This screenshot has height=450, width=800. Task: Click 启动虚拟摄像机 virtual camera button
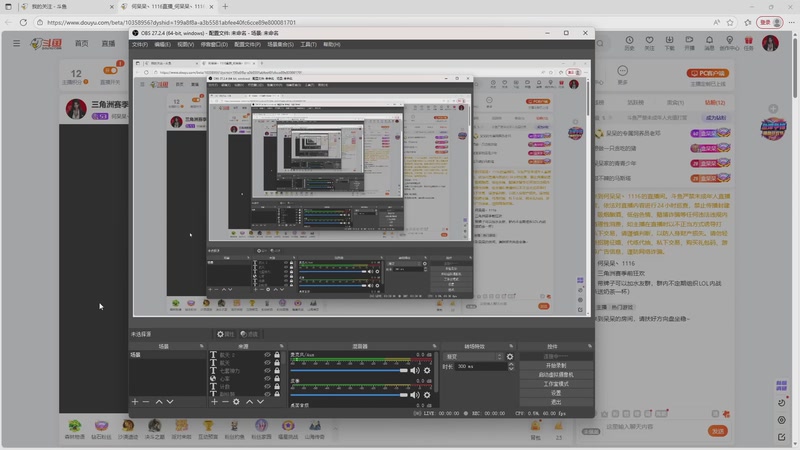point(556,375)
